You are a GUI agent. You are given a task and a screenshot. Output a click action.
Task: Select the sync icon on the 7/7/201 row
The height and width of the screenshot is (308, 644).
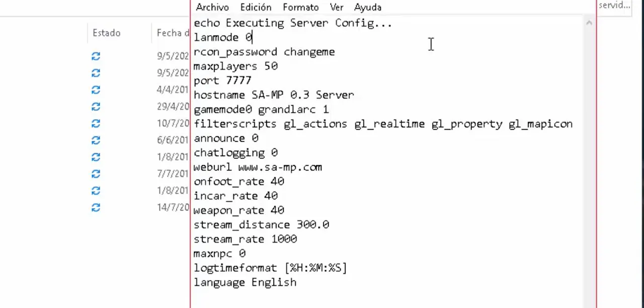point(96,174)
